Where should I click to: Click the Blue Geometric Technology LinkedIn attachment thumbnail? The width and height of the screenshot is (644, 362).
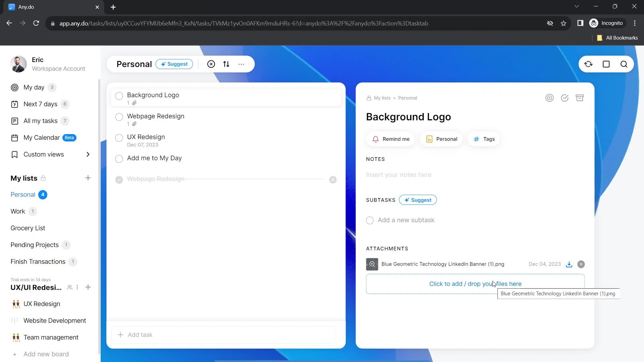pyautogui.click(x=372, y=264)
